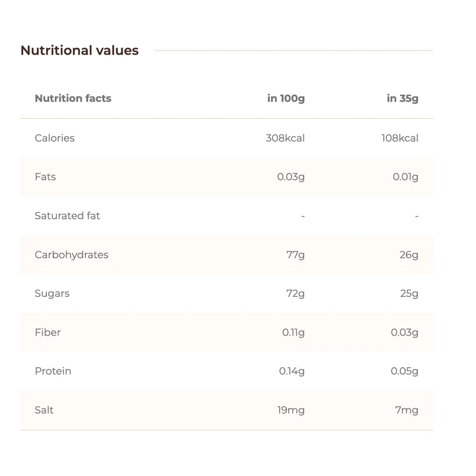Select the 19mg salt value
The height and width of the screenshot is (476, 476).
coord(291,411)
